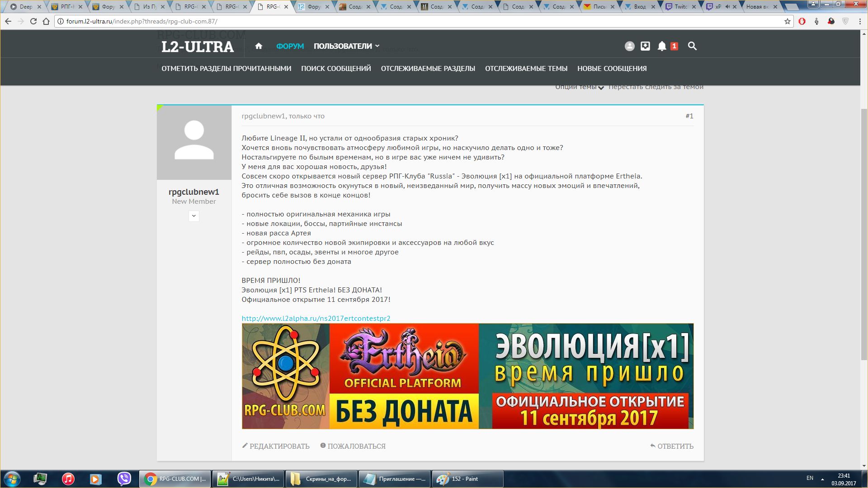
Task: Open Отслеживаемые разделы
Action: pyautogui.click(x=428, y=69)
